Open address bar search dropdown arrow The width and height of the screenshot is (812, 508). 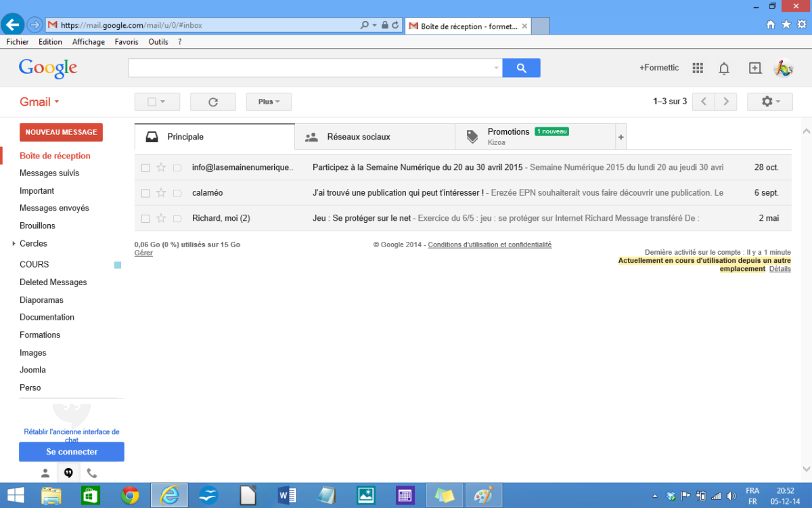click(374, 25)
